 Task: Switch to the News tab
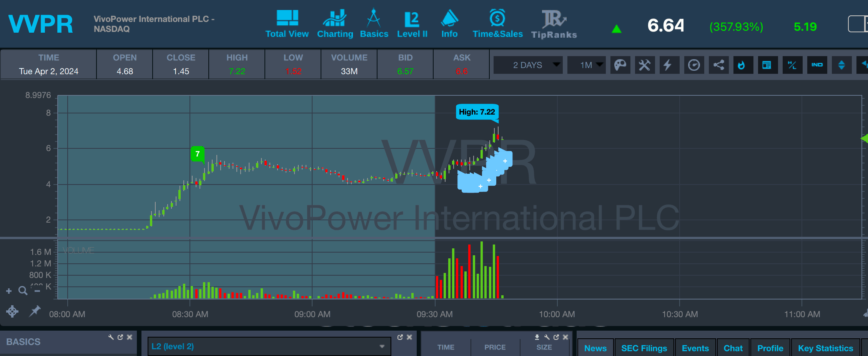coord(595,348)
